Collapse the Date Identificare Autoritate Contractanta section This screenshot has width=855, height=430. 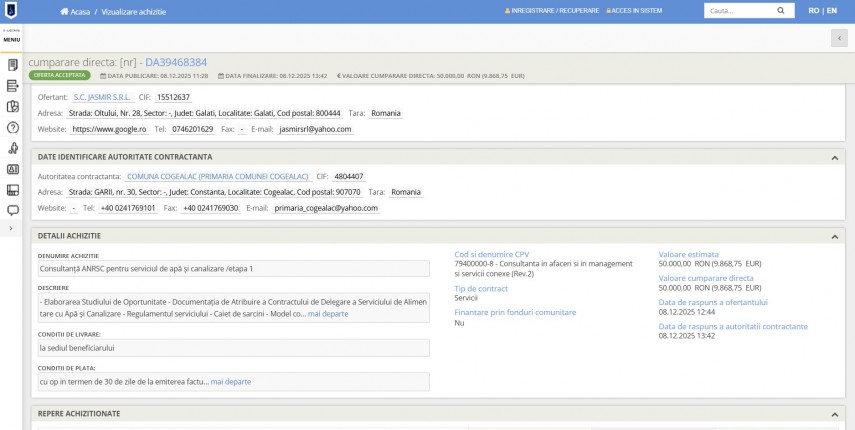834,157
